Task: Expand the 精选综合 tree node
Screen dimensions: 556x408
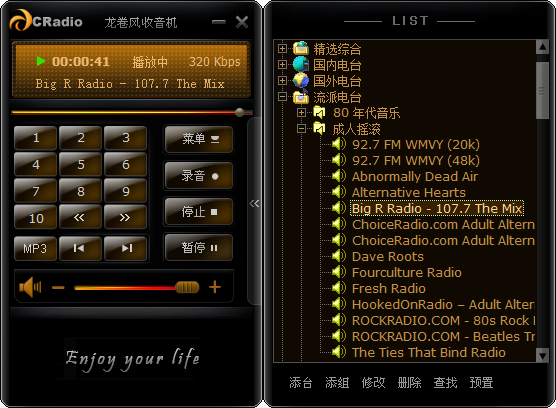Action: coord(282,49)
